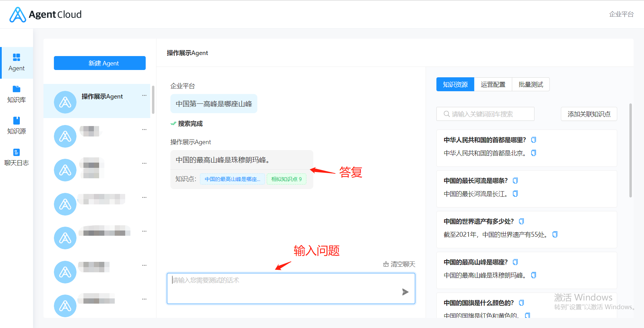Open more options for sixth agent in list
Viewport: 644px width, 328px height.
click(144, 265)
